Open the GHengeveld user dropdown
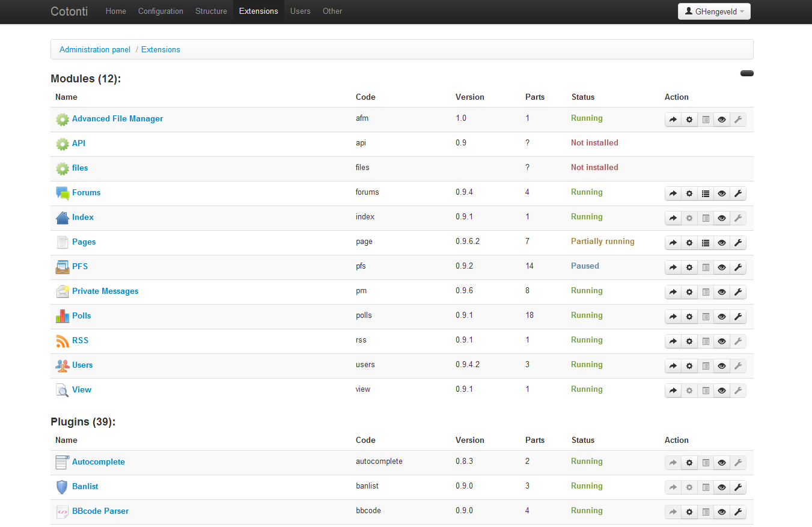812x527 pixels. pyautogui.click(x=714, y=11)
